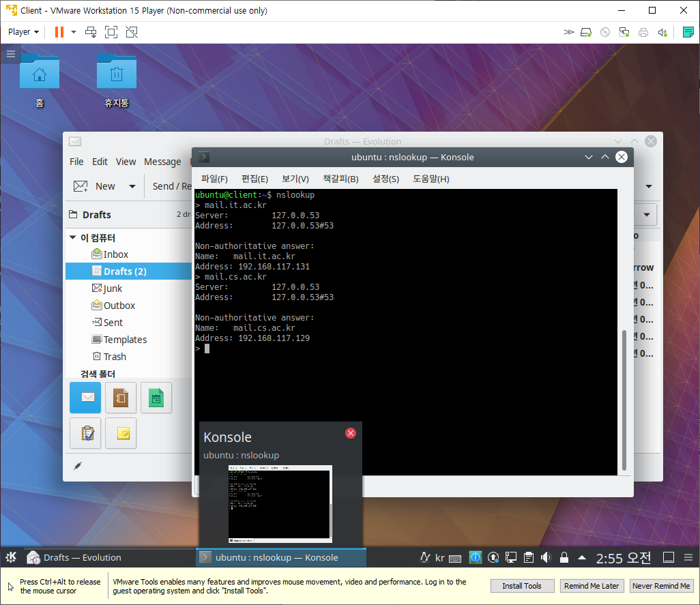Select the Sent folder

pos(128,323)
